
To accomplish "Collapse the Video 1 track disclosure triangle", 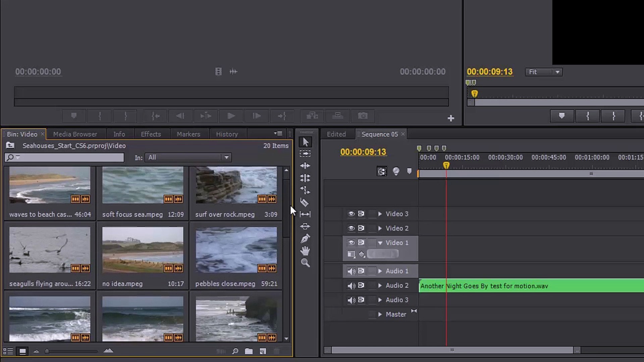I will pos(380,243).
